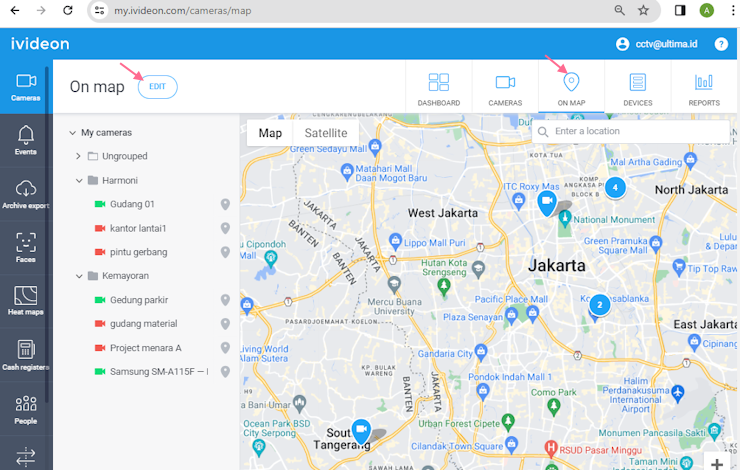
Task: Zoom in the map with plus
Action: [x=716, y=464]
